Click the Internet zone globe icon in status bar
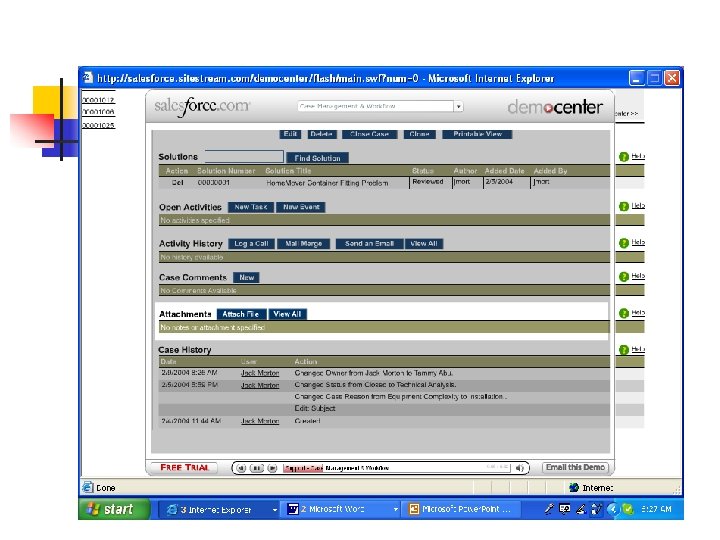The height and width of the screenshot is (540, 720). (x=574, y=487)
